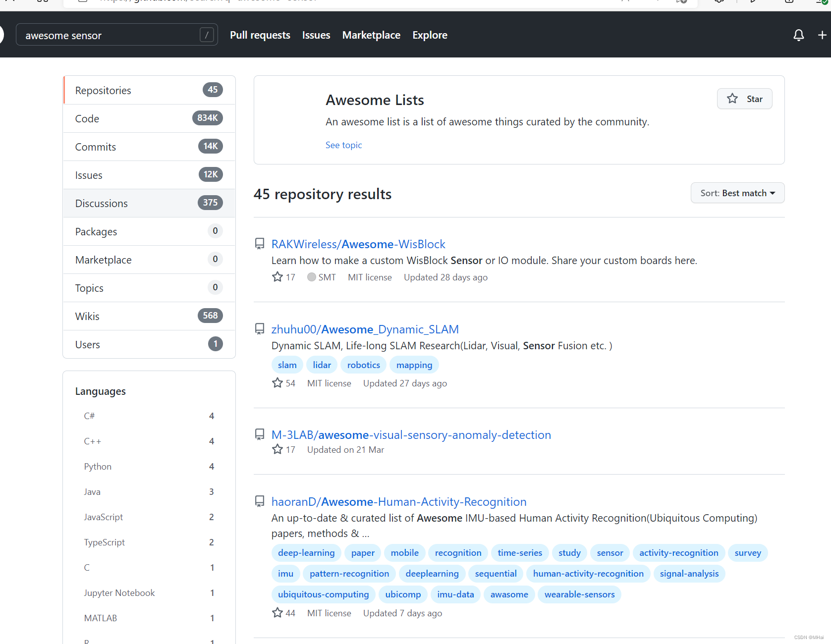Open the Sort: Best match dropdown
Image resolution: width=831 pixels, height=644 pixels.
pos(737,193)
